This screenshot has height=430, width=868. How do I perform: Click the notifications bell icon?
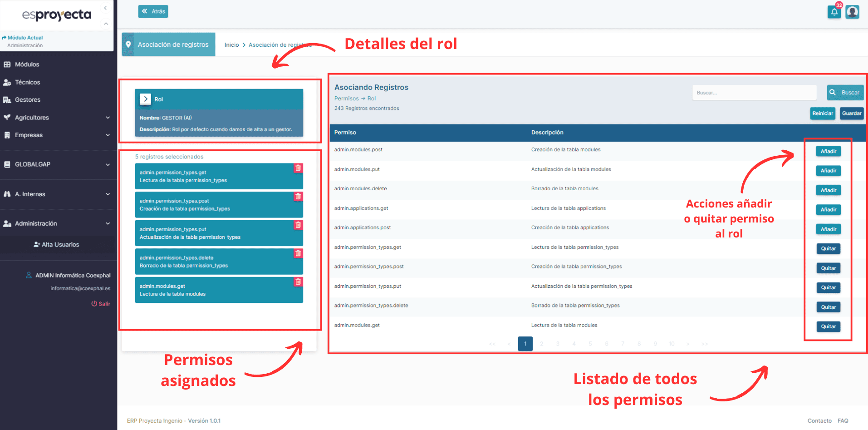point(834,12)
